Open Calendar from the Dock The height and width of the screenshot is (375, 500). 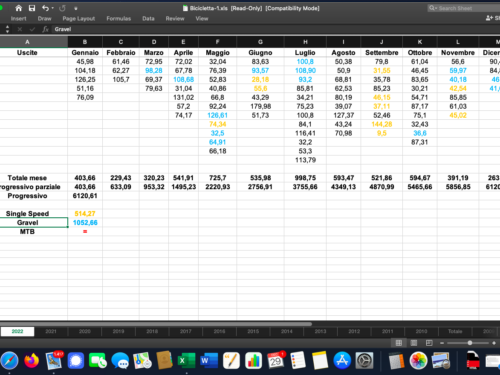[x=276, y=361]
